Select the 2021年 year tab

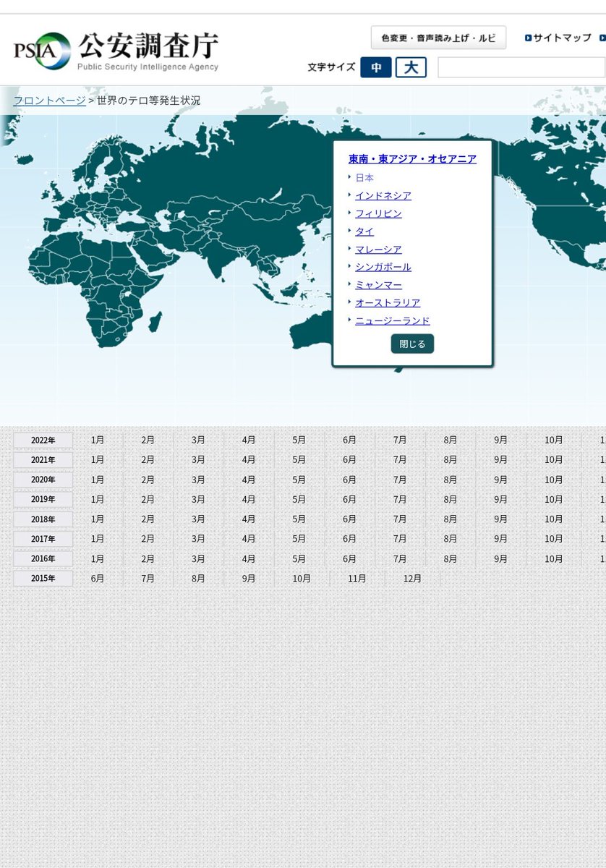point(43,460)
